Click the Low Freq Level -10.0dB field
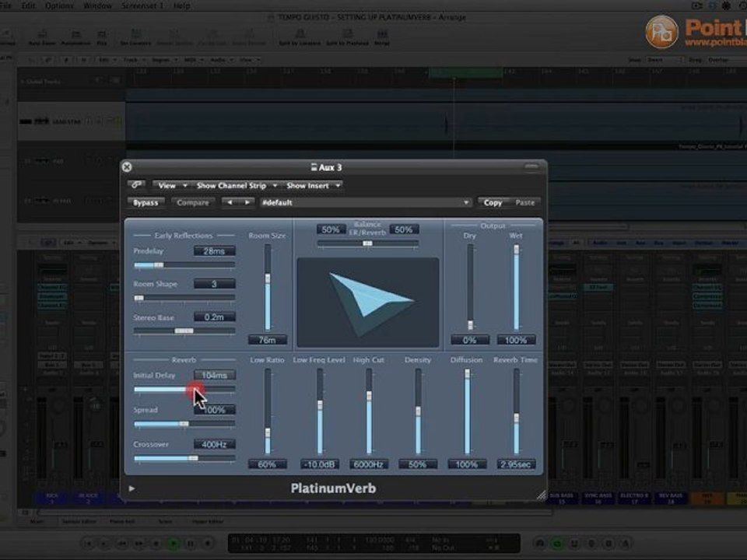The width and height of the screenshot is (747, 560). (x=320, y=464)
